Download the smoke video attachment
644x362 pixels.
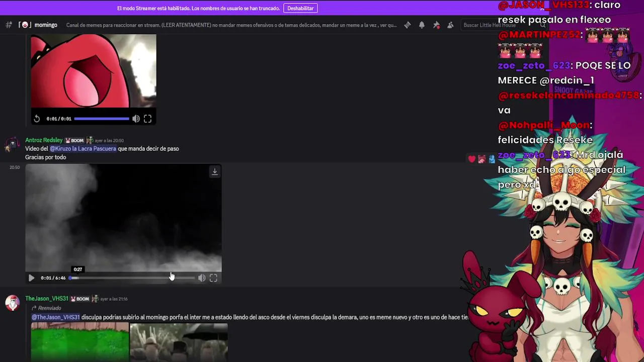click(215, 171)
